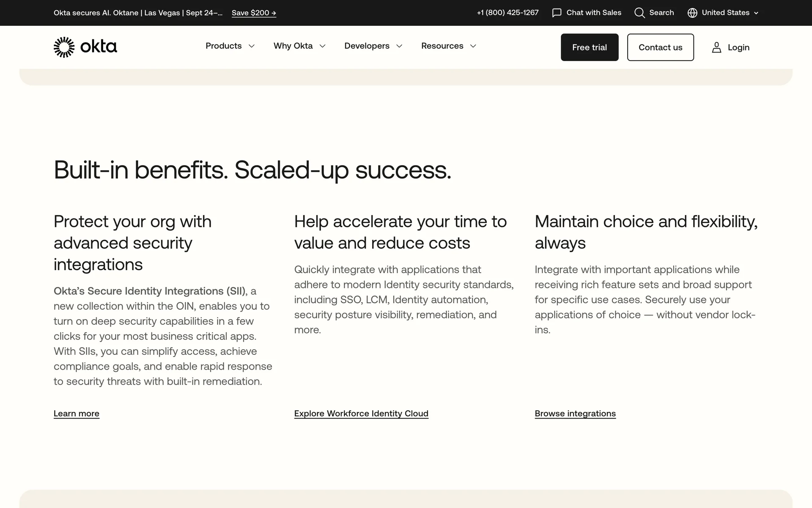Image resolution: width=812 pixels, height=508 pixels.
Task: Expand the Developers chevron
Action: pos(399,46)
